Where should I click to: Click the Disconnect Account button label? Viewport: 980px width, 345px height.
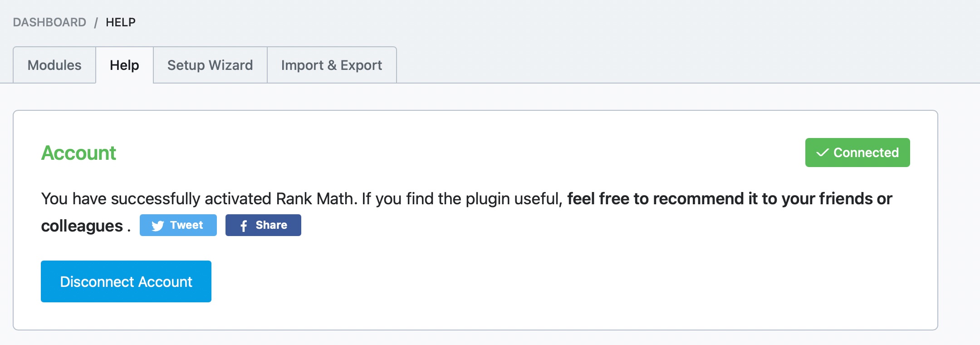(x=126, y=281)
